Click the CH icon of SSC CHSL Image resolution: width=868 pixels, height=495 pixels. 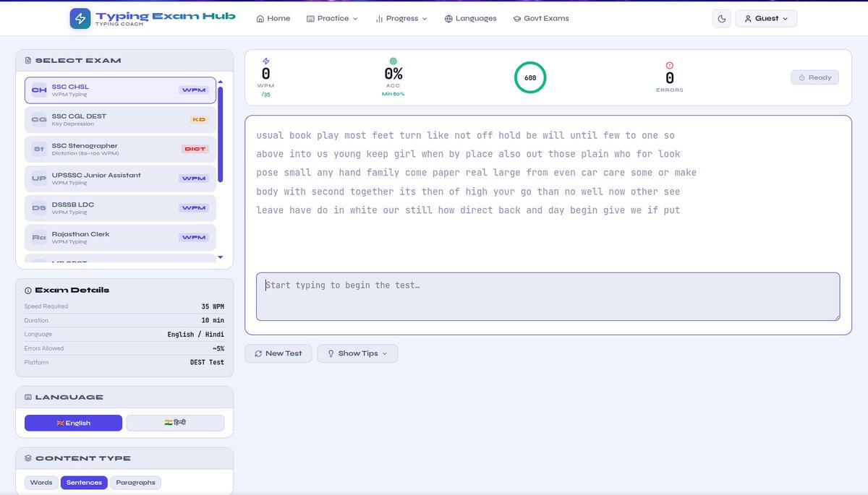pyautogui.click(x=39, y=90)
